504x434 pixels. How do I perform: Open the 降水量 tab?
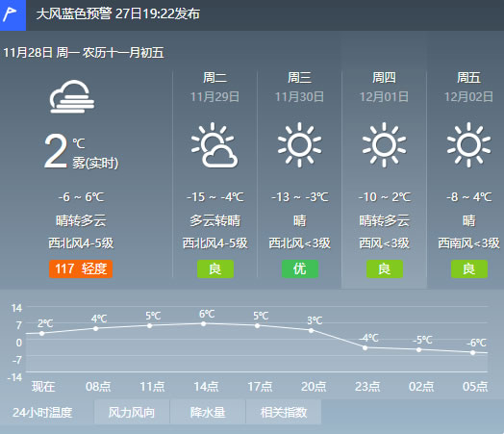coord(208,412)
